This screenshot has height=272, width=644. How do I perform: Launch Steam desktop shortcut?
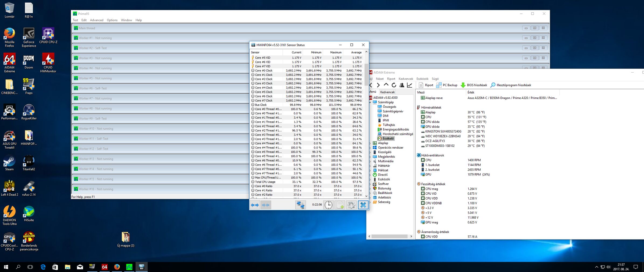click(9, 163)
